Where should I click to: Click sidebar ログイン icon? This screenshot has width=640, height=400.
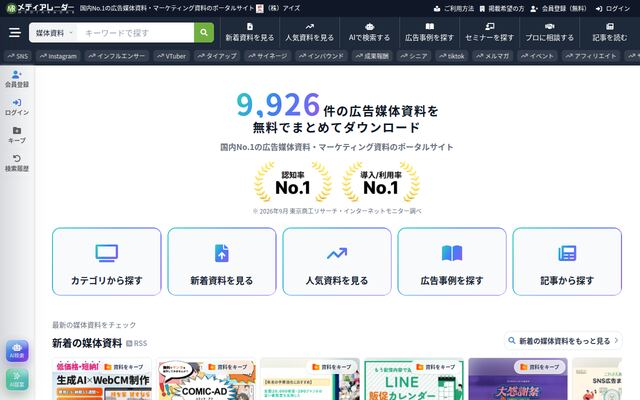[17, 107]
